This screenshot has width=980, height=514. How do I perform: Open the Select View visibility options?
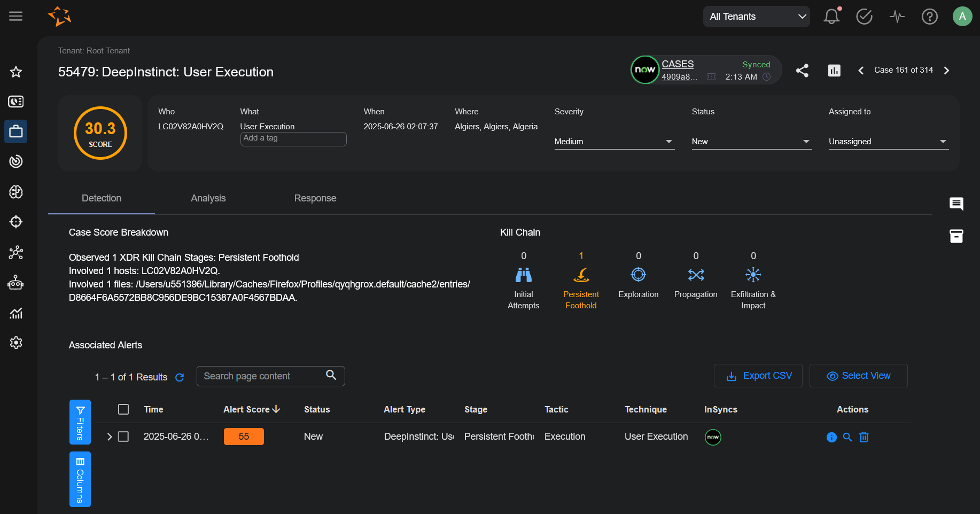(858, 376)
